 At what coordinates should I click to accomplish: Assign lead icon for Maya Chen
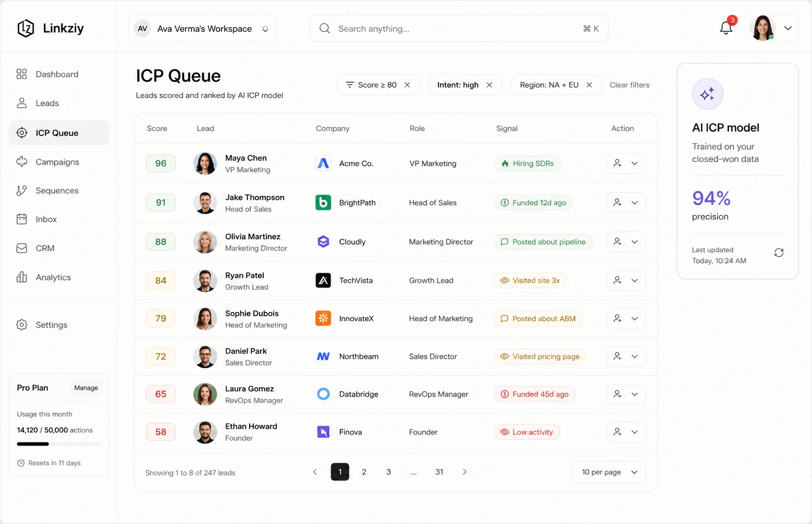(617, 163)
